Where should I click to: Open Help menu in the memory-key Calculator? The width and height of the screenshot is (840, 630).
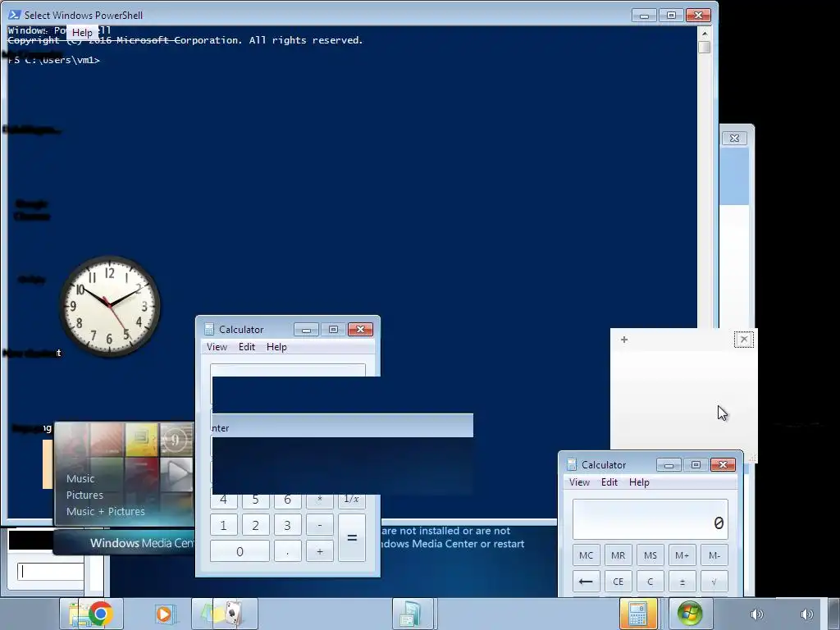click(x=640, y=482)
